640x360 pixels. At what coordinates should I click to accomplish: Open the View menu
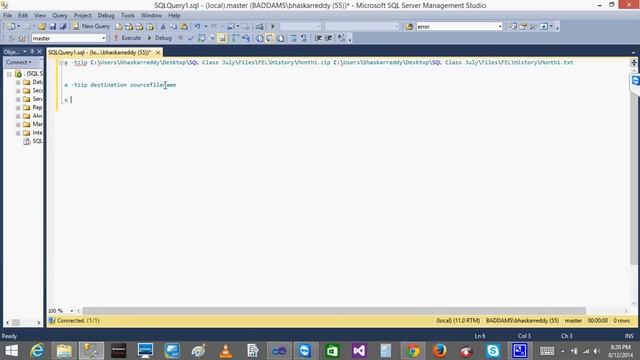(40, 15)
